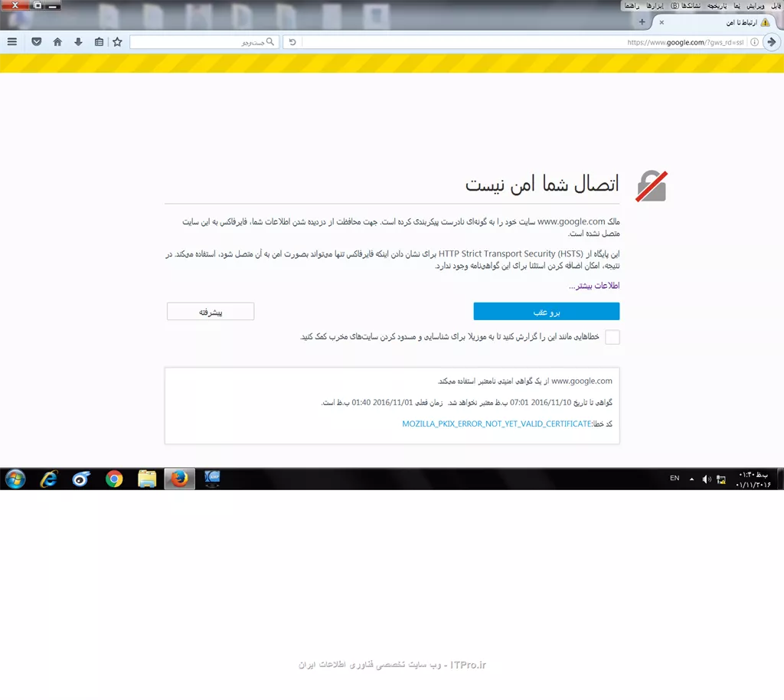Click the Pocket save icon
This screenshot has width=784, height=700.
click(37, 42)
